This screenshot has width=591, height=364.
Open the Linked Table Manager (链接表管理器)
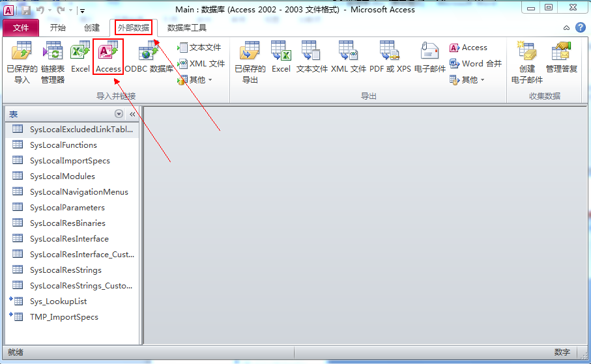(53, 63)
